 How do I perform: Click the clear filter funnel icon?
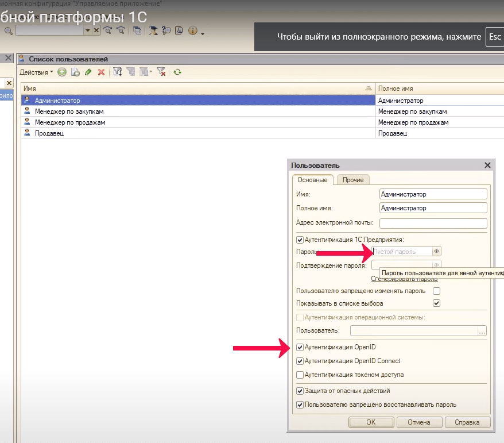(x=161, y=72)
